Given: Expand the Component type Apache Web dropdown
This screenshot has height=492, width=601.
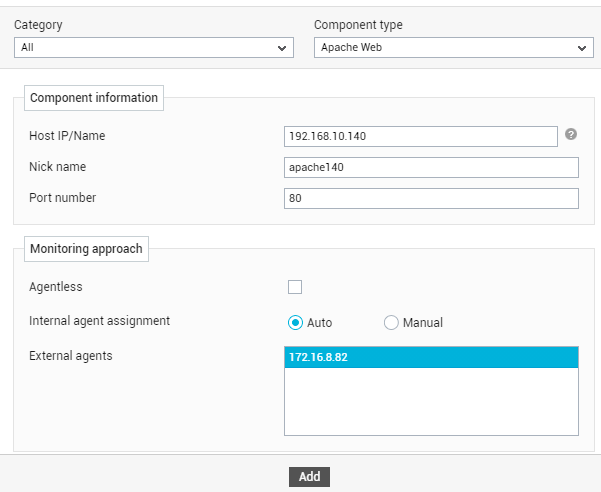Looking at the screenshot, I should click(453, 48).
